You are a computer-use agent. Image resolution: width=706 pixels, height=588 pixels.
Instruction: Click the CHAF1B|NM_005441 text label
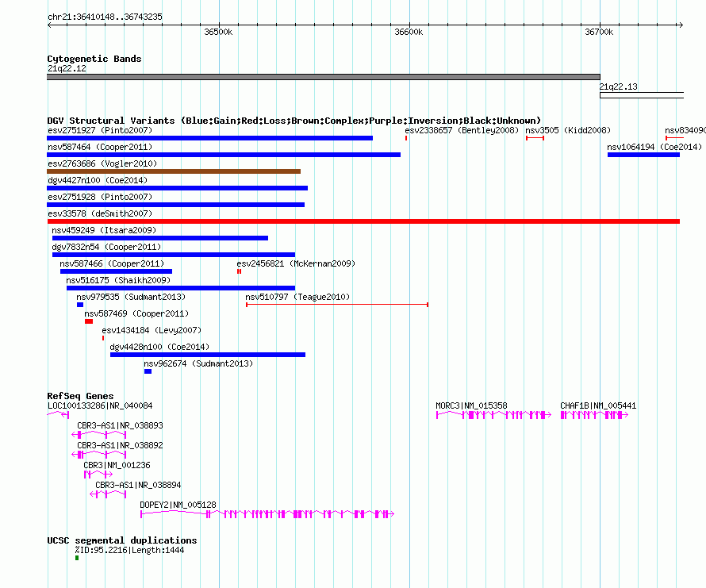click(598, 405)
